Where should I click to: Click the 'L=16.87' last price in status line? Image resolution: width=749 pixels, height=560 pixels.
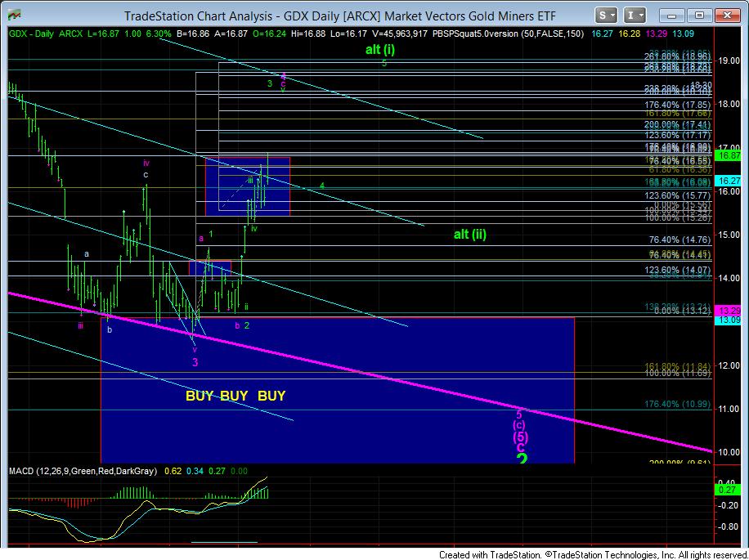click(104, 34)
